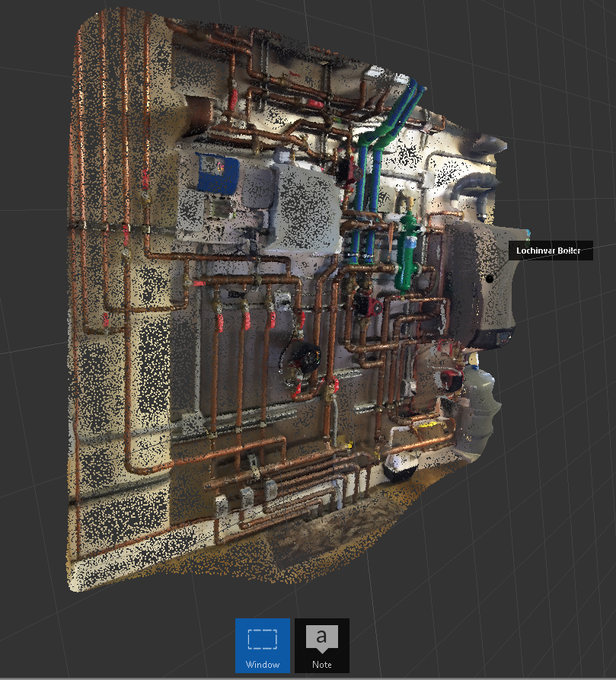This screenshot has width=616, height=680.
Task: Click the Lochinvar Boiler annotation label
Action: point(551,251)
